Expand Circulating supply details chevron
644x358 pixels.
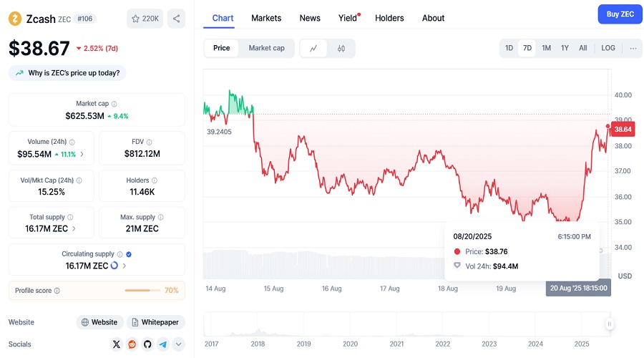coord(125,266)
